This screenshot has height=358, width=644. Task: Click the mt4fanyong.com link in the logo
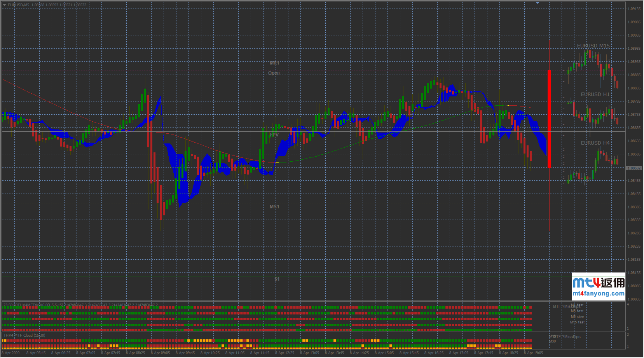click(x=598, y=293)
